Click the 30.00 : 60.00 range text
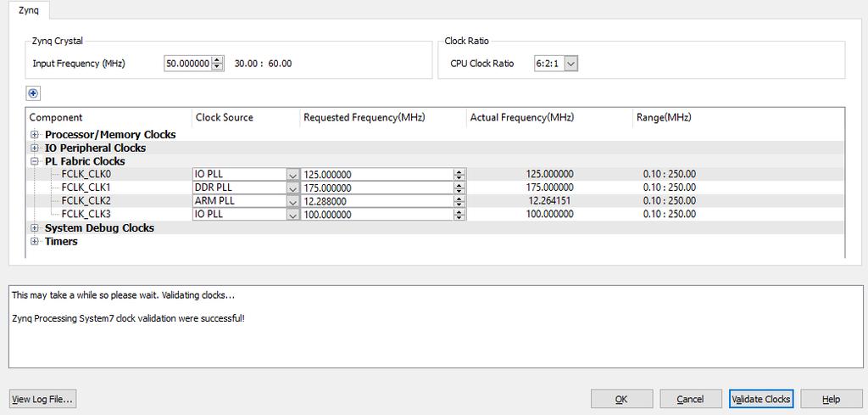Viewport: 868px width, 415px height. [x=263, y=63]
